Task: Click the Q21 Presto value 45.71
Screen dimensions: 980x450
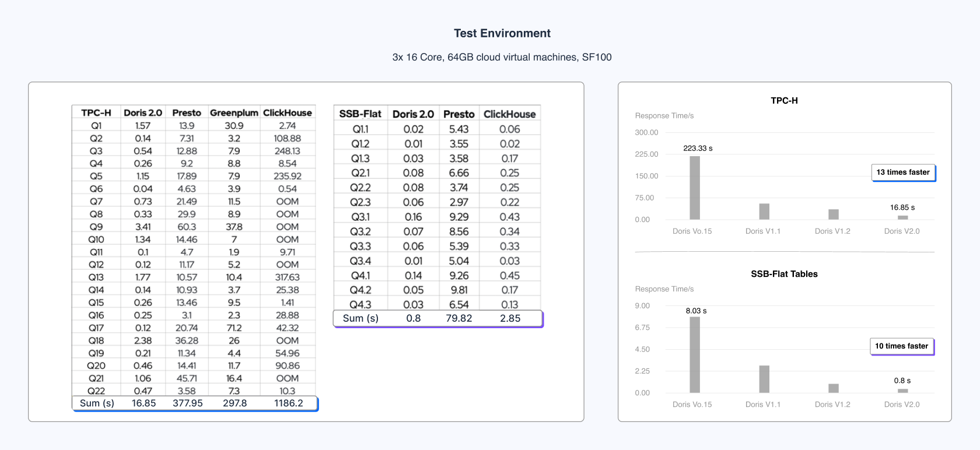Action: [x=187, y=378]
